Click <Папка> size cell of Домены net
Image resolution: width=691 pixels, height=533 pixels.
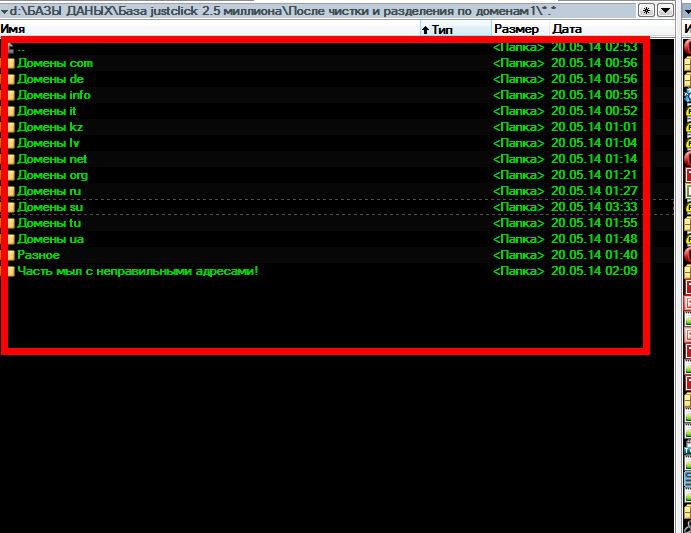click(519, 159)
